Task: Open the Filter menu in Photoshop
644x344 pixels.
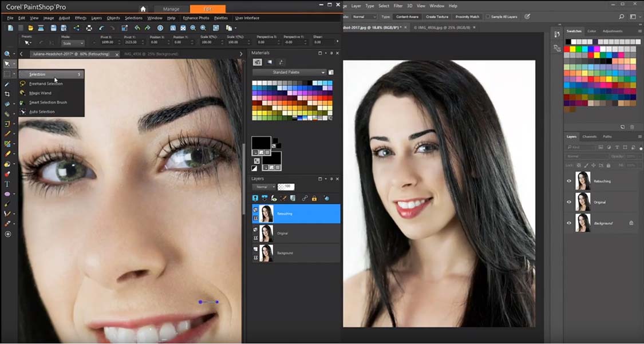Action: (x=398, y=6)
